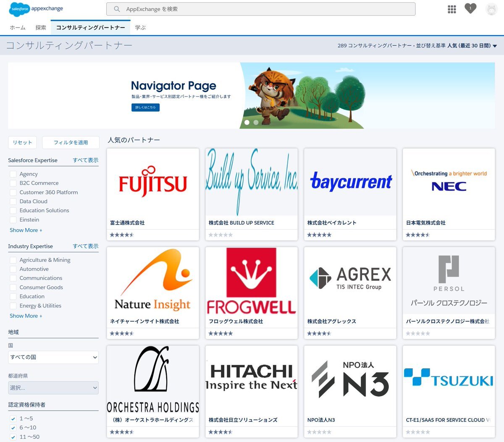This screenshot has width=504, height=442.
Task: Tick the Einstein checkbox
Action: 13,220
